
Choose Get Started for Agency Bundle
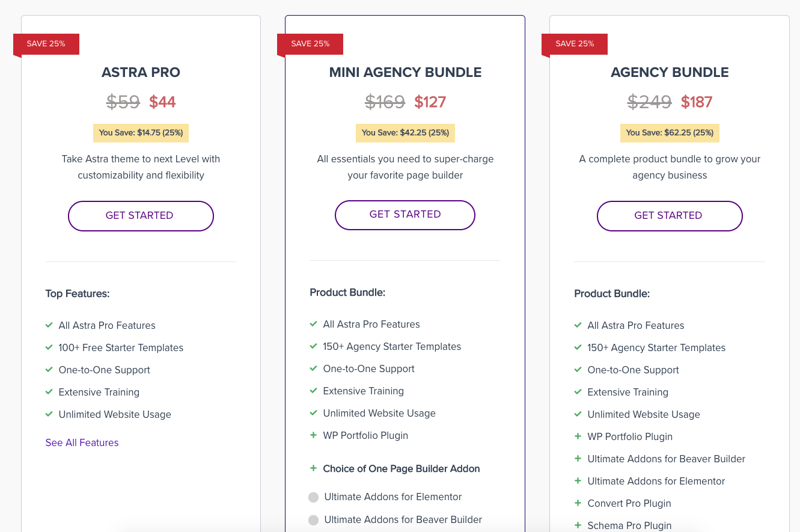[669, 216]
